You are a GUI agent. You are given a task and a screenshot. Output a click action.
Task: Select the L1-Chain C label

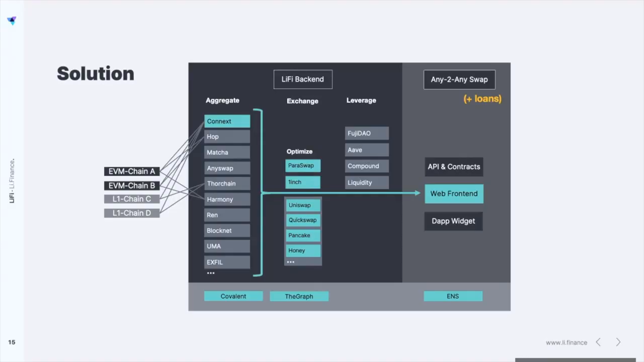click(x=132, y=199)
